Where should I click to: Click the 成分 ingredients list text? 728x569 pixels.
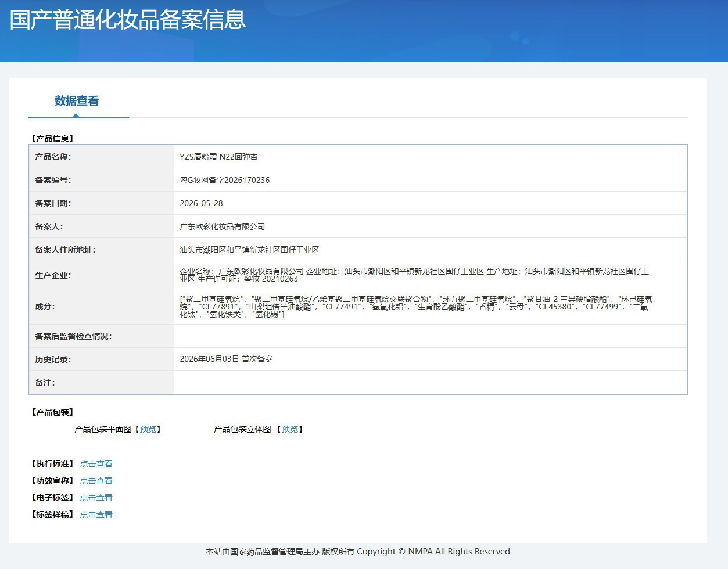pyautogui.click(x=416, y=307)
